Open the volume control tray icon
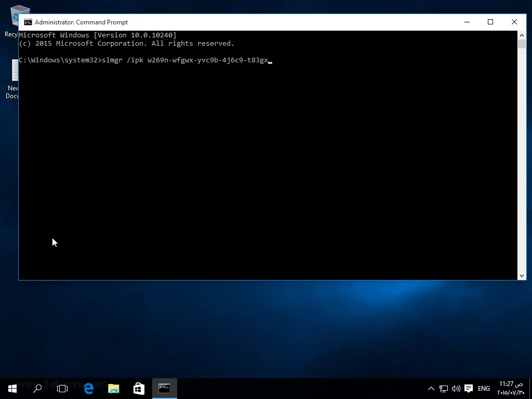532x399 pixels. coord(456,389)
